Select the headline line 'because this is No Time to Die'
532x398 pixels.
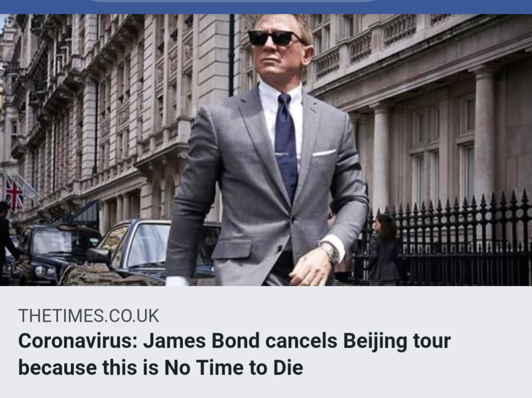(160, 368)
